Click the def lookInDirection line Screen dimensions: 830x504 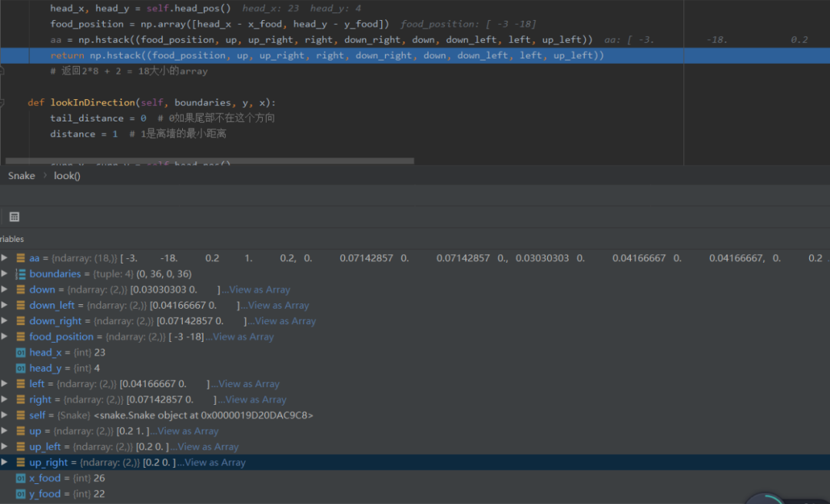(152, 103)
